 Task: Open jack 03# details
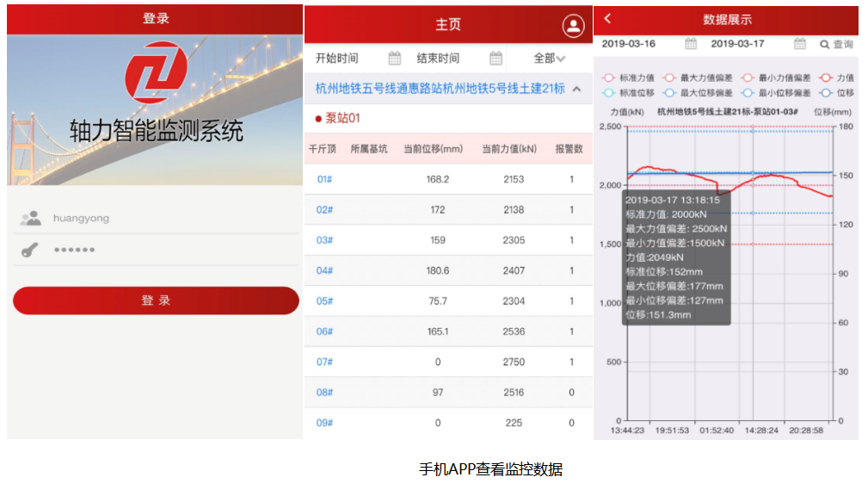click(x=324, y=240)
